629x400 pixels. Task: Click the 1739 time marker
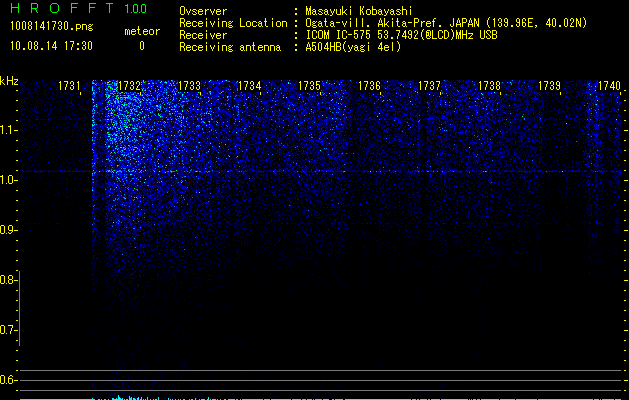coord(549,86)
